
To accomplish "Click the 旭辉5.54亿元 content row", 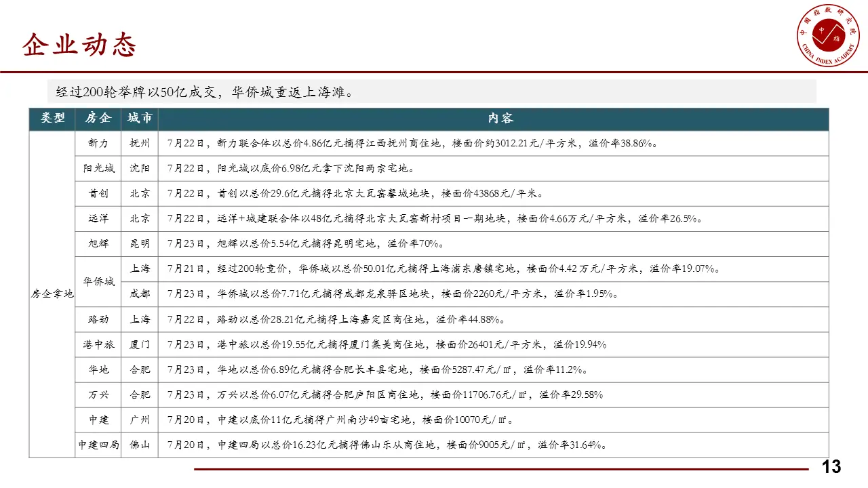I will coord(494,244).
